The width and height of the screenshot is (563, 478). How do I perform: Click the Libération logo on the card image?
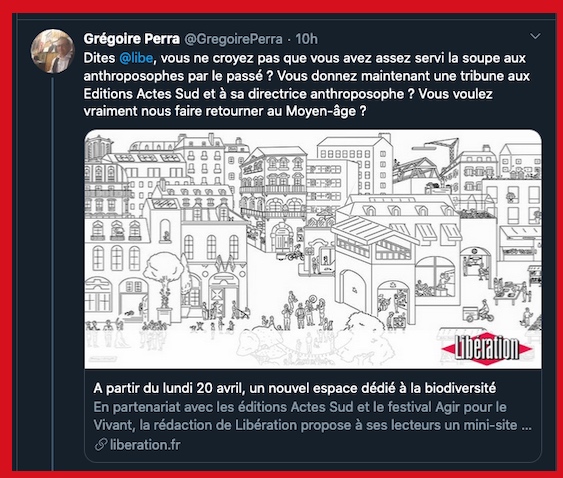(x=487, y=348)
